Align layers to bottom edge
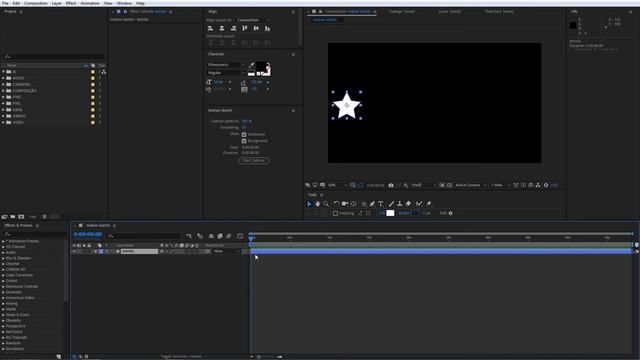Viewport: 640px width, 360px height. click(x=267, y=28)
